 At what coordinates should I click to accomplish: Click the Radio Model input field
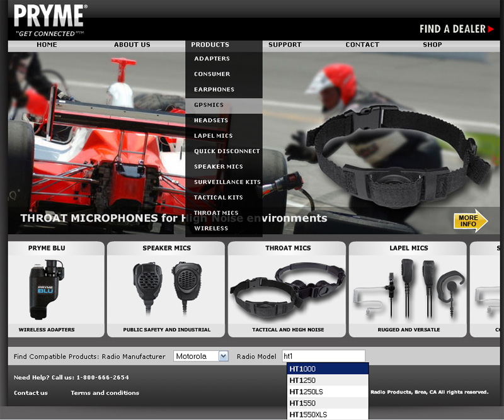tap(323, 356)
